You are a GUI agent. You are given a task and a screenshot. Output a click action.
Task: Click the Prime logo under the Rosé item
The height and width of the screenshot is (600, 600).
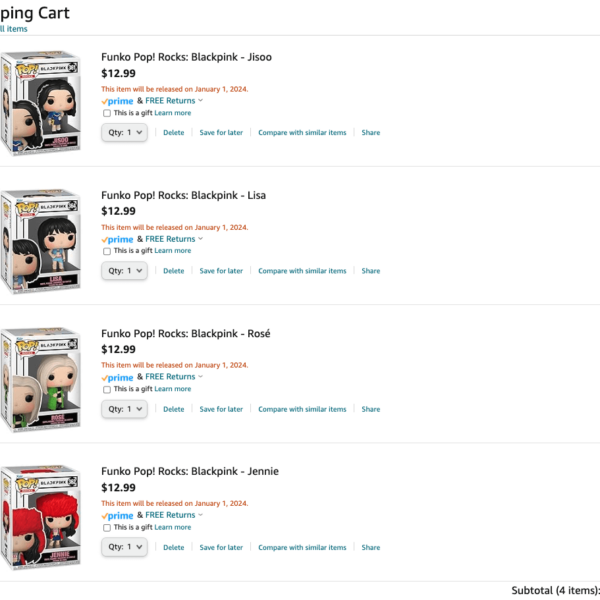[117, 377]
